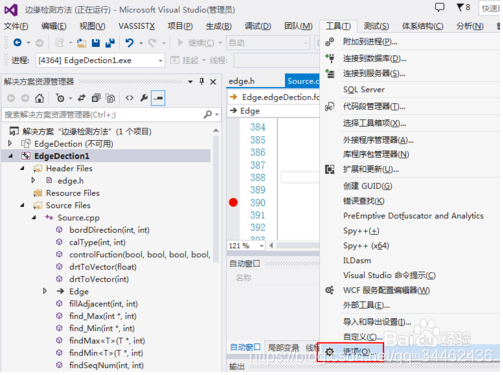Collapse the Source.cpp node
This screenshot has width=503, height=375.
click(x=34, y=217)
